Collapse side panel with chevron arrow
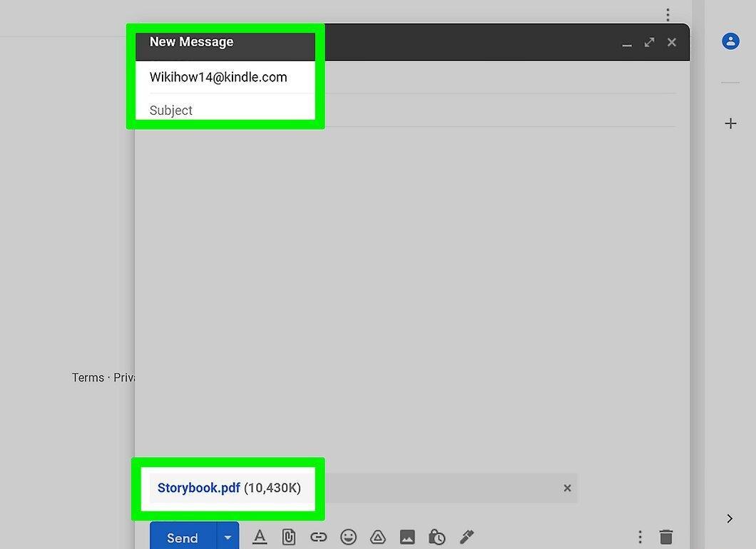 [730, 518]
